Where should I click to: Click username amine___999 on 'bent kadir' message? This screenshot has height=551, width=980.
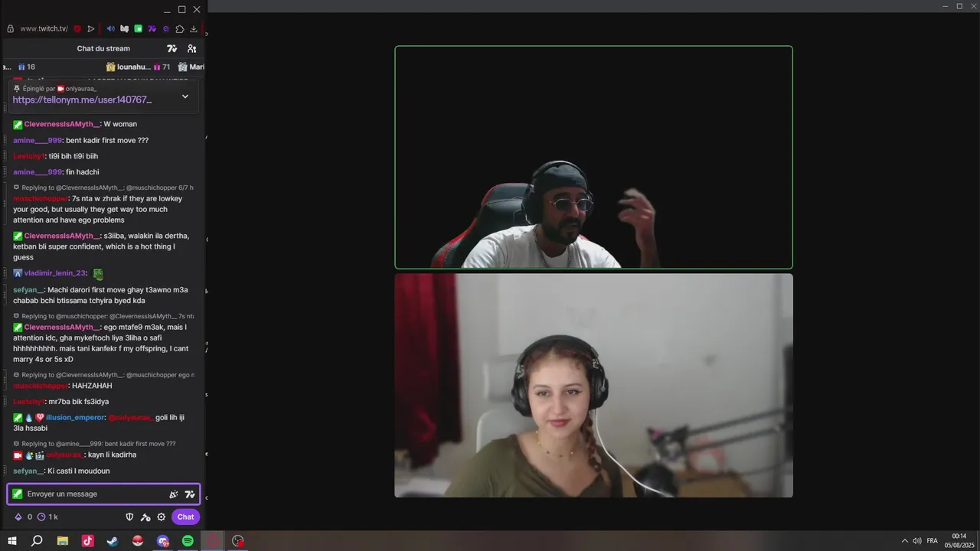click(x=37, y=140)
